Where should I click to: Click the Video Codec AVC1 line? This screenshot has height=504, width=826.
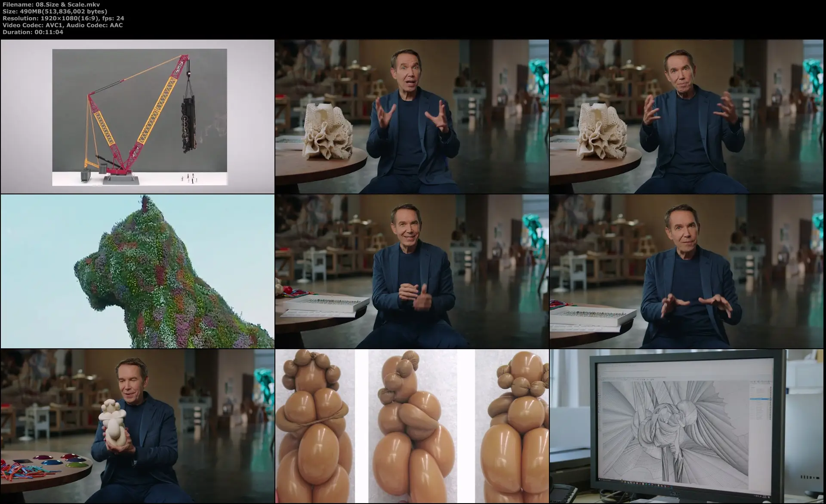coord(62,25)
